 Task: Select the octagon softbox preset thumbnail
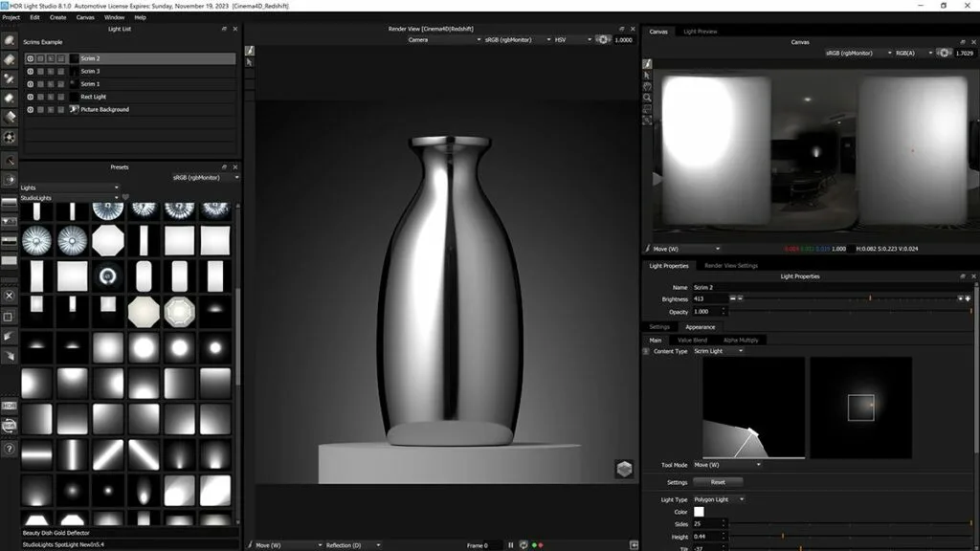tap(108, 241)
